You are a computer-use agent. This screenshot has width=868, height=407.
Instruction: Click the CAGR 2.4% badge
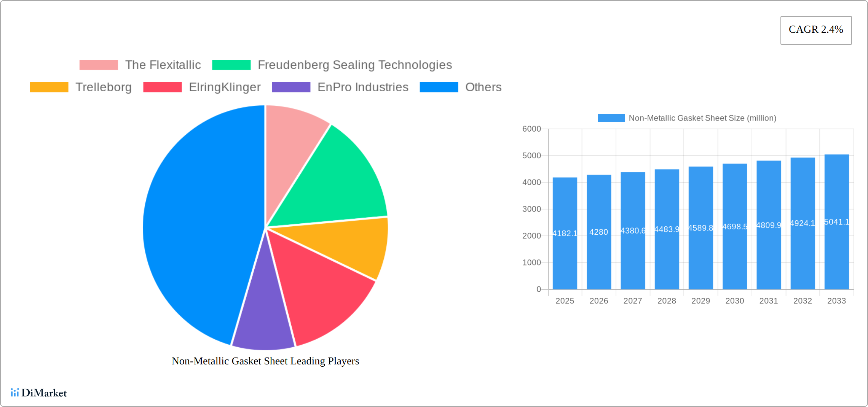pyautogui.click(x=816, y=30)
